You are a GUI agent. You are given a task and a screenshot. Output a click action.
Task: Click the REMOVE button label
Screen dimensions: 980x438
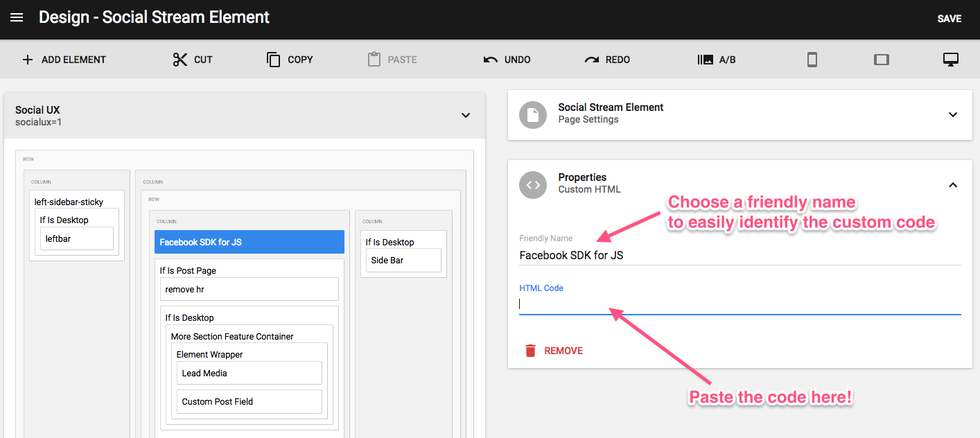coord(563,351)
